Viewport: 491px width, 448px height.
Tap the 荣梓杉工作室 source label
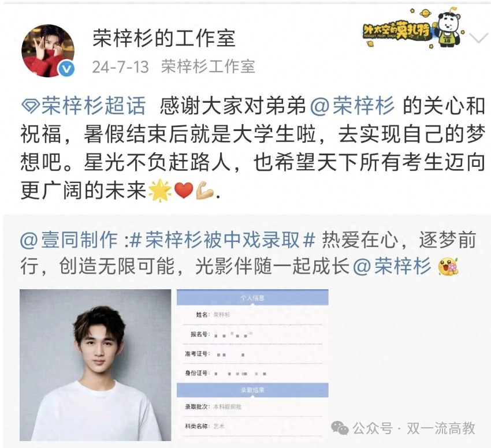tap(208, 67)
